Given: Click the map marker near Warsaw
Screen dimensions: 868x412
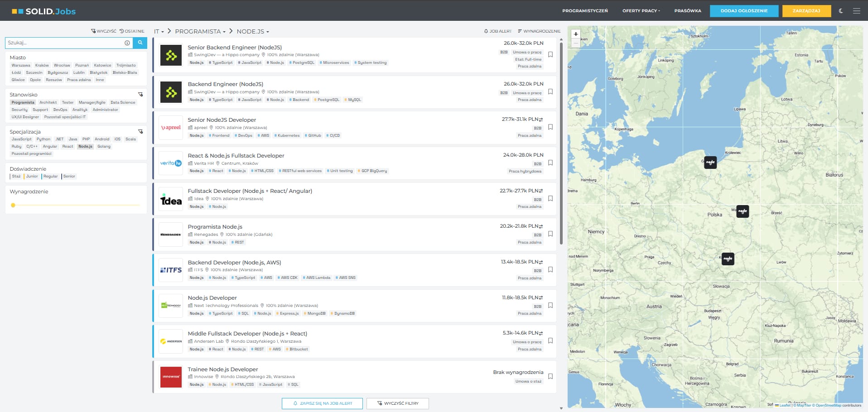Looking at the screenshot, I should [743, 211].
